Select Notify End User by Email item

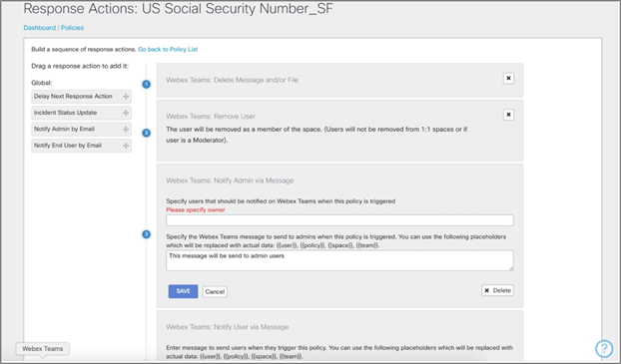pos(81,146)
